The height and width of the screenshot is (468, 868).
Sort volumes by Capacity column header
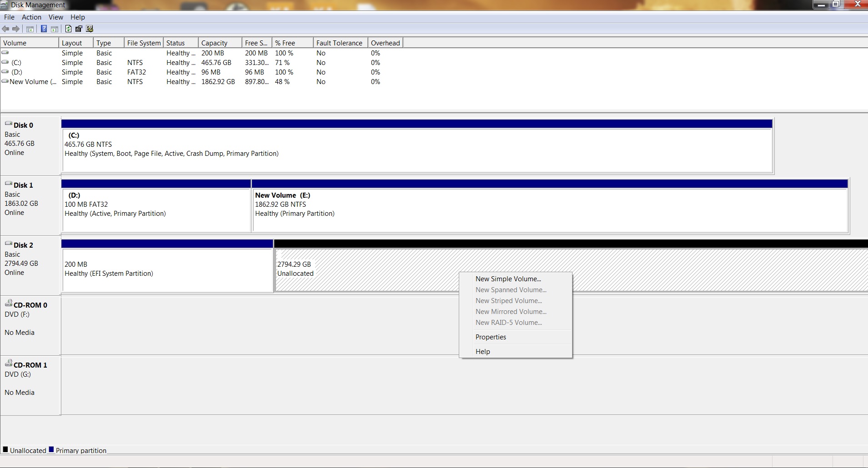click(214, 43)
